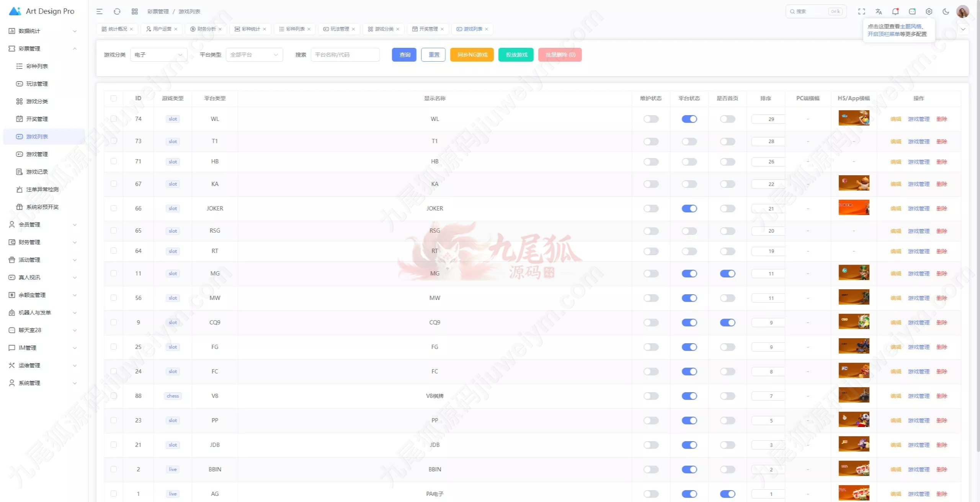Disable homepage toggle for MG row
Screen dimensions: 980x502
(x=727, y=274)
